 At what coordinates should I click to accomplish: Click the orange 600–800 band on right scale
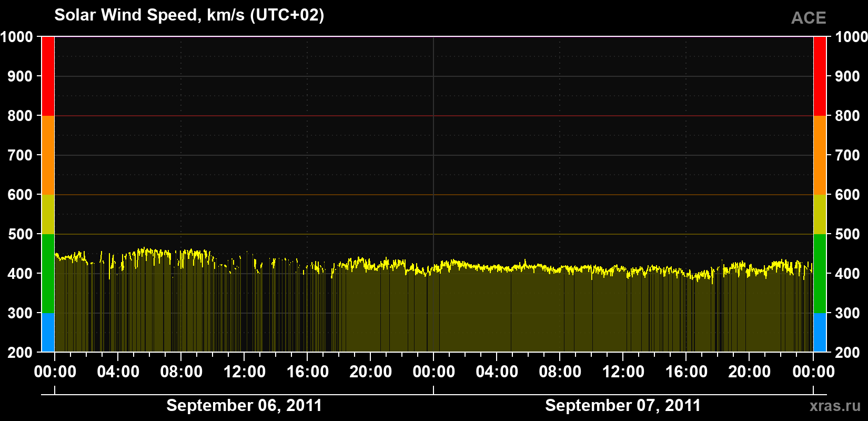click(x=820, y=155)
